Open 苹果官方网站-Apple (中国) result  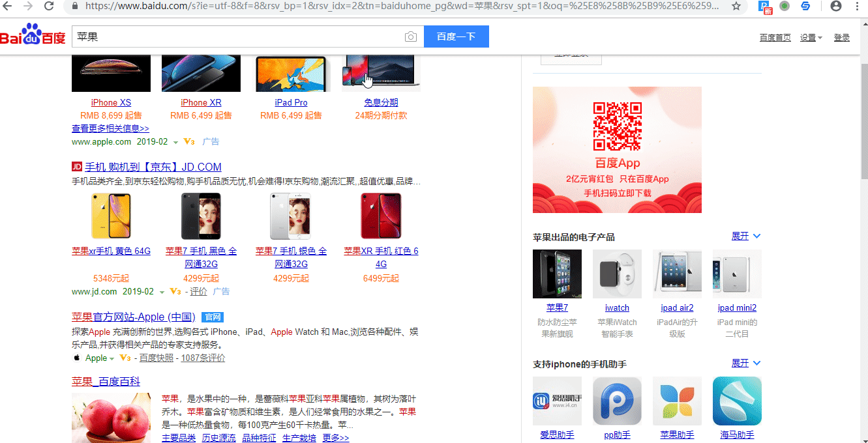134,317
